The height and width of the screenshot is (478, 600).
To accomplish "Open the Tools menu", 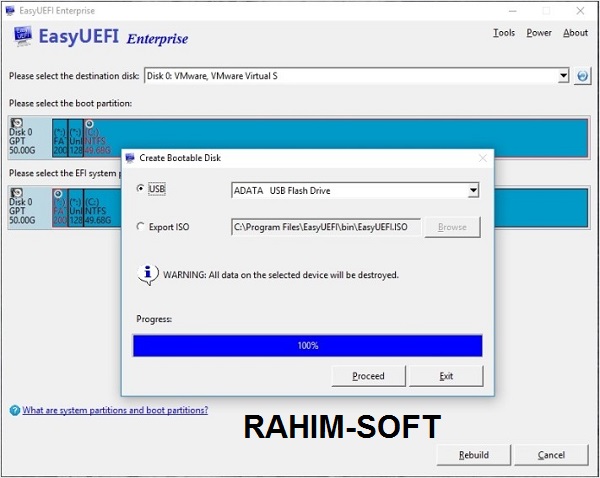I will 504,33.
